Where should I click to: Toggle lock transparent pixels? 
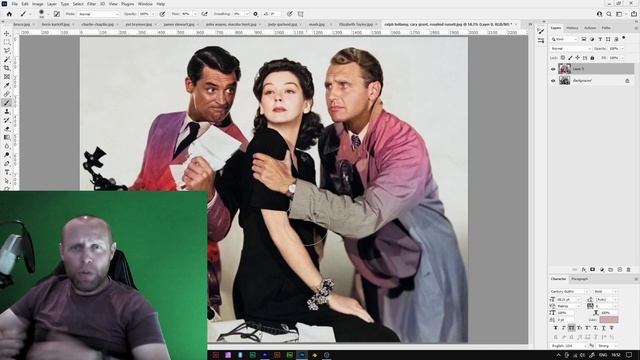click(x=563, y=58)
